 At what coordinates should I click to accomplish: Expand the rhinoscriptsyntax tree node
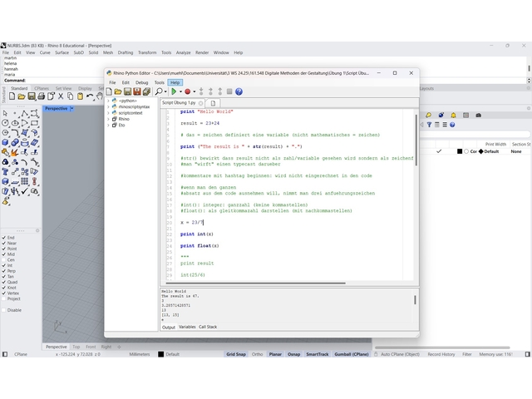(108, 107)
